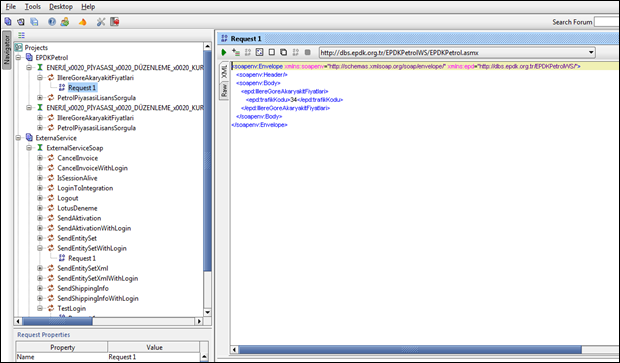Click the Save All Projects toolbar icon
620x363 pixels.
coord(34,22)
